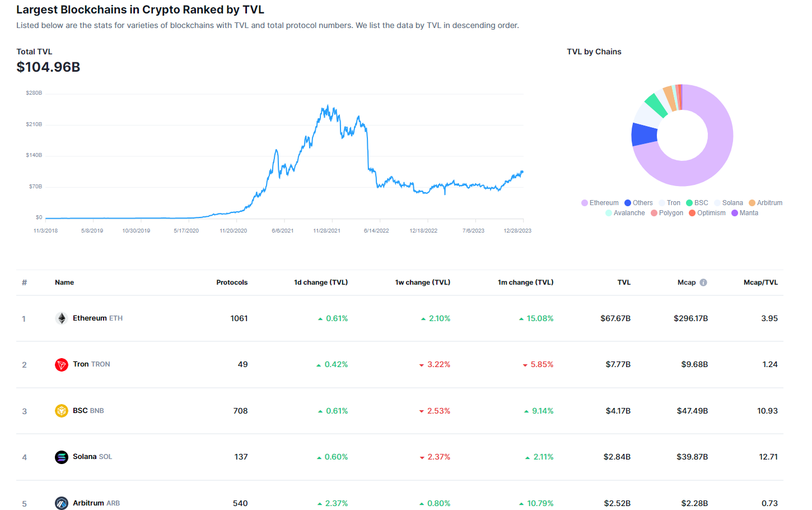Click the 12/28/2023 date label on chart axis
This screenshot has height=510, width=812.
click(x=517, y=231)
